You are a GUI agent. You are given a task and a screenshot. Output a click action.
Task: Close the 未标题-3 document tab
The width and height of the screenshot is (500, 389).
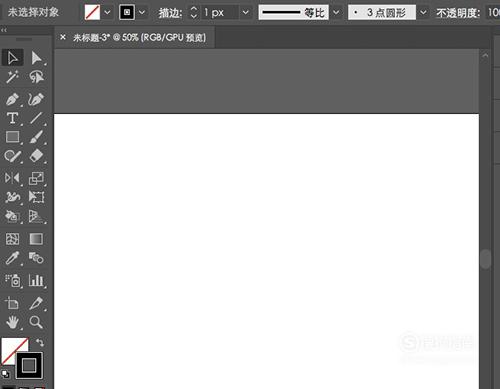[63, 37]
